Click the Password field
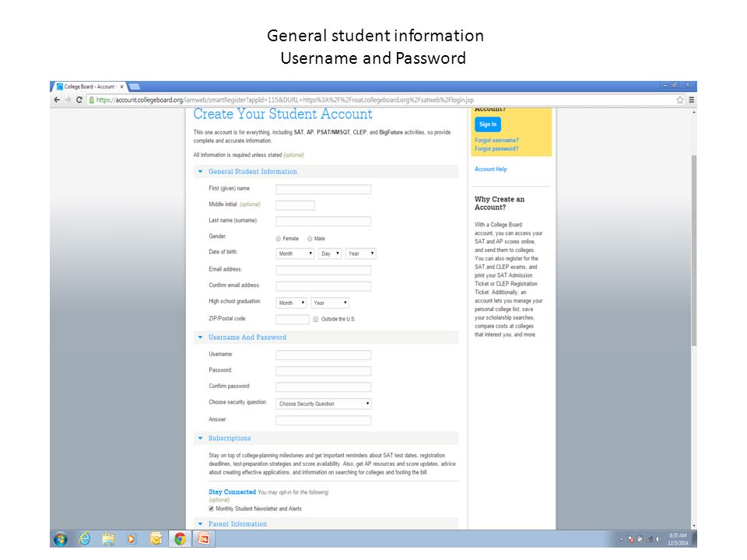Image resolution: width=747 pixels, height=560 pixels. [324, 371]
